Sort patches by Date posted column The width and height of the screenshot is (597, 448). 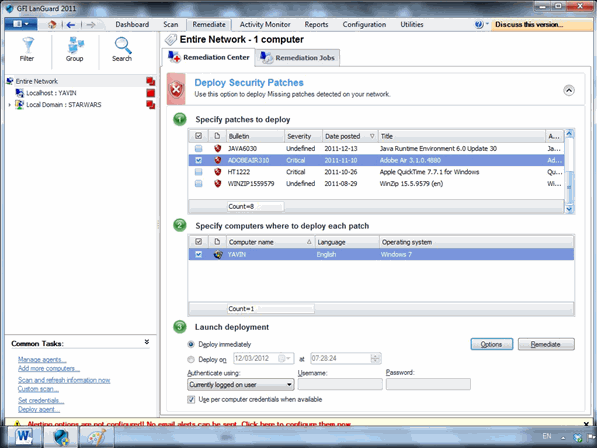[349, 136]
